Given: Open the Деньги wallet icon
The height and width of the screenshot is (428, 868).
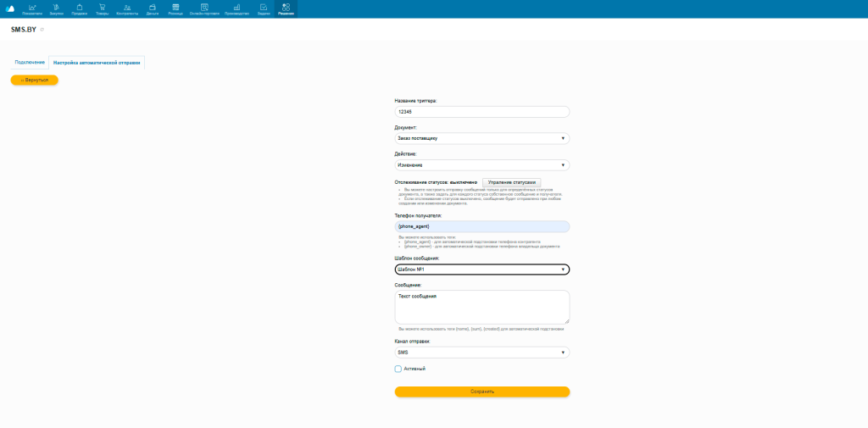Looking at the screenshot, I should tap(153, 8).
